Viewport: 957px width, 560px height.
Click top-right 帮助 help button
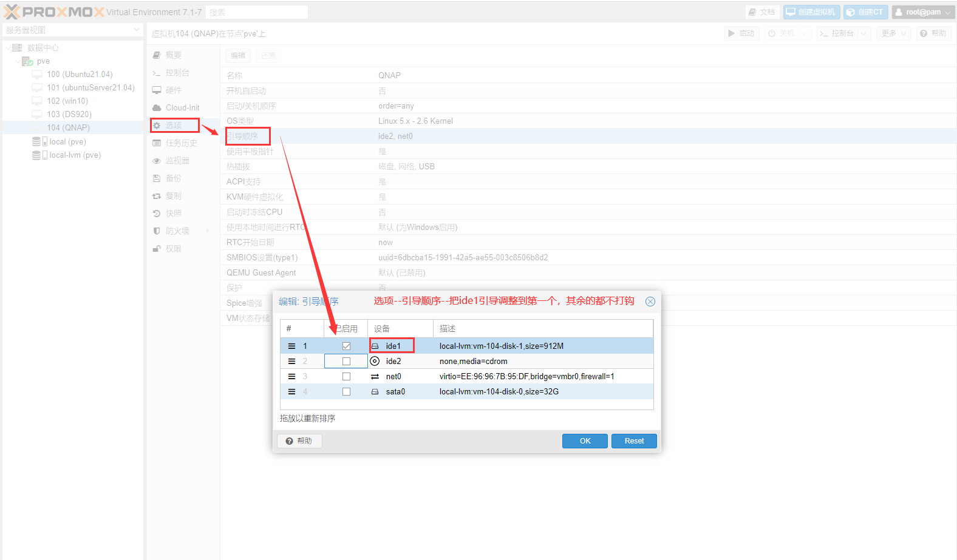[x=933, y=33]
